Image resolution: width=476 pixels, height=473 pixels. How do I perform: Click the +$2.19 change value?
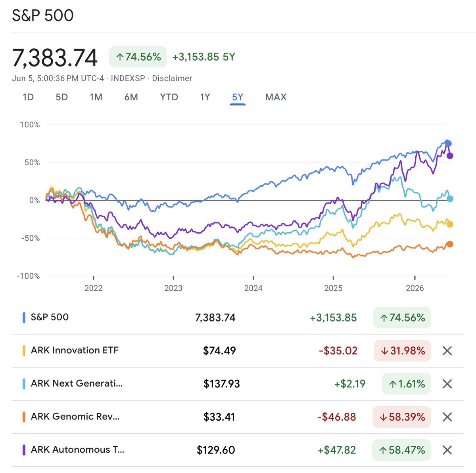point(349,384)
